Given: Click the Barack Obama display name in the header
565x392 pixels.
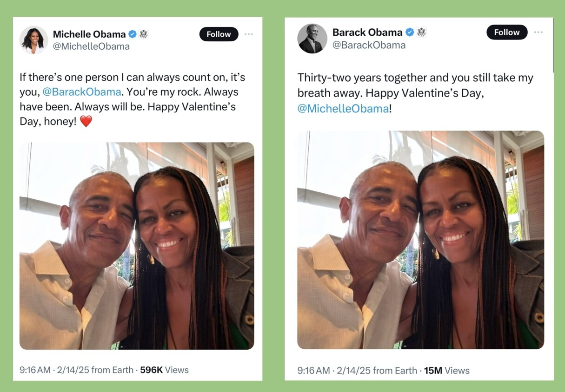Looking at the screenshot, I should click(367, 33).
